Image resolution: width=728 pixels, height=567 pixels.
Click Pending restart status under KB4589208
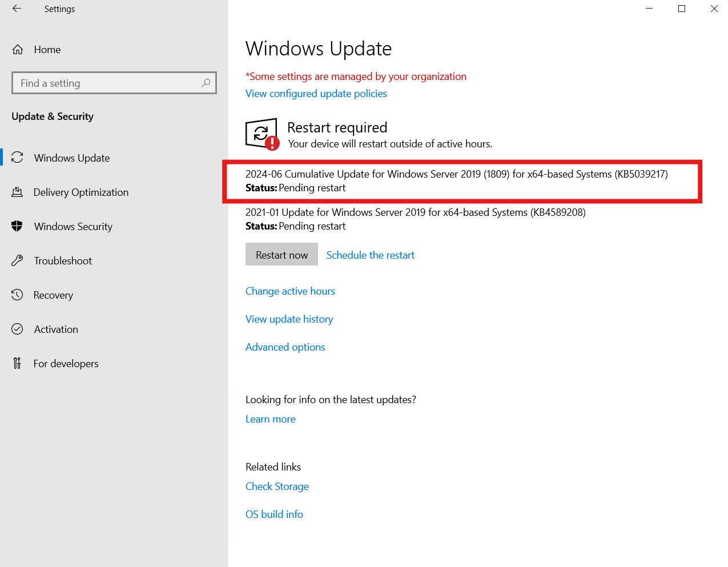[x=312, y=226]
